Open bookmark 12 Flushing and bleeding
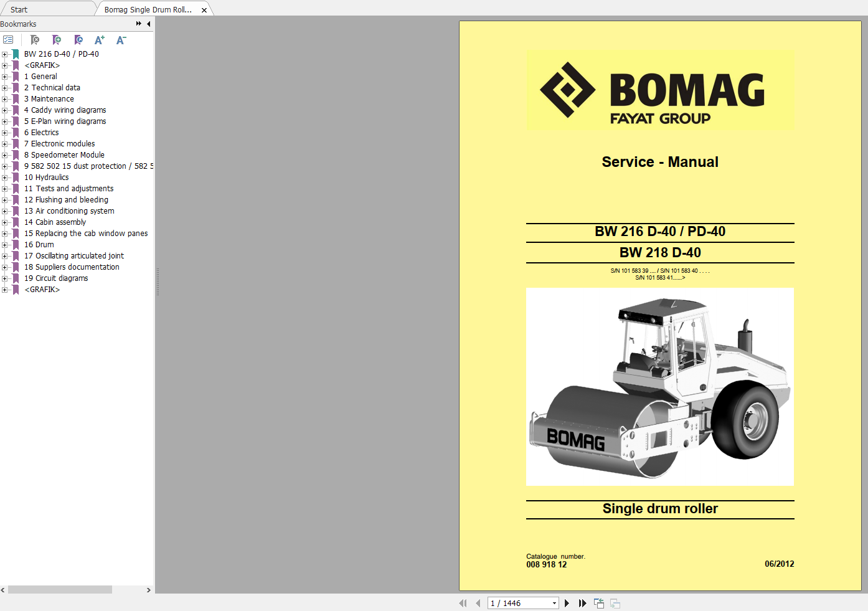Screen dimensions: 868x611 pos(66,200)
